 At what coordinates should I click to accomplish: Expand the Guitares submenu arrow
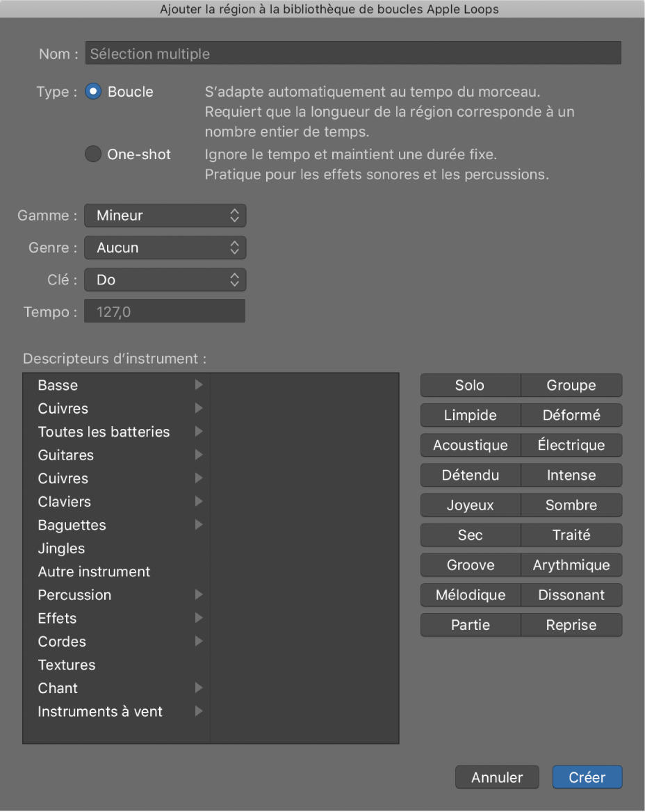coord(199,455)
